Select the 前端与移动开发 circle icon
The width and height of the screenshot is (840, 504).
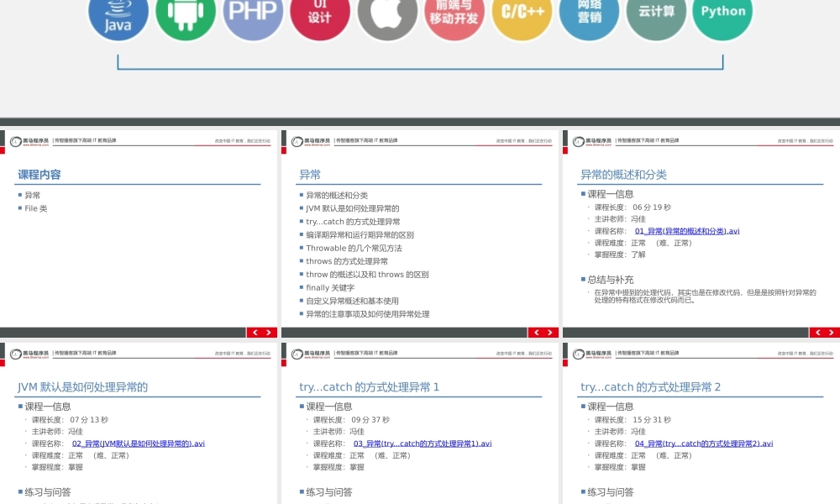click(454, 14)
